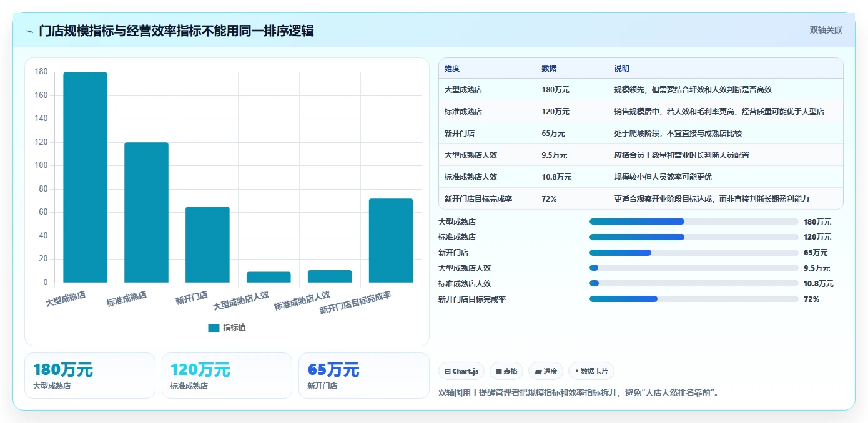Viewport: 868px width, 423px height.
Task: Click the footer note starting 双轴图用于提醒管理者
Action: (x=580, y=393)
